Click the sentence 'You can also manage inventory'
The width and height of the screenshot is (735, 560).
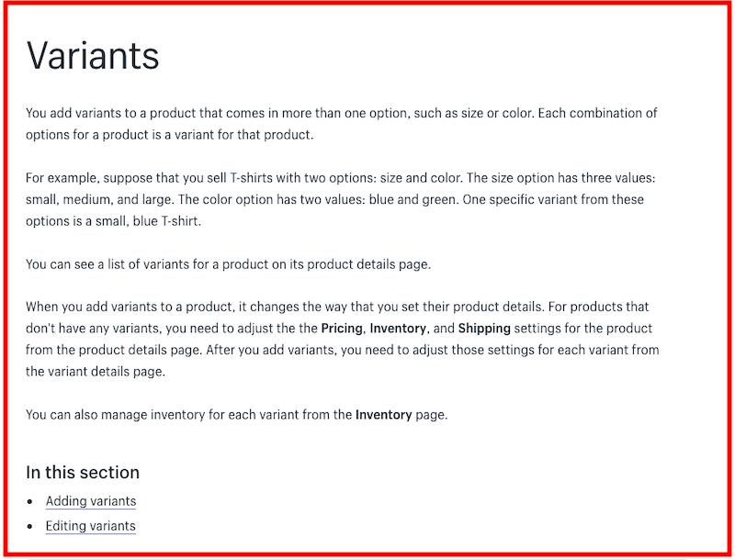[237, 414]
